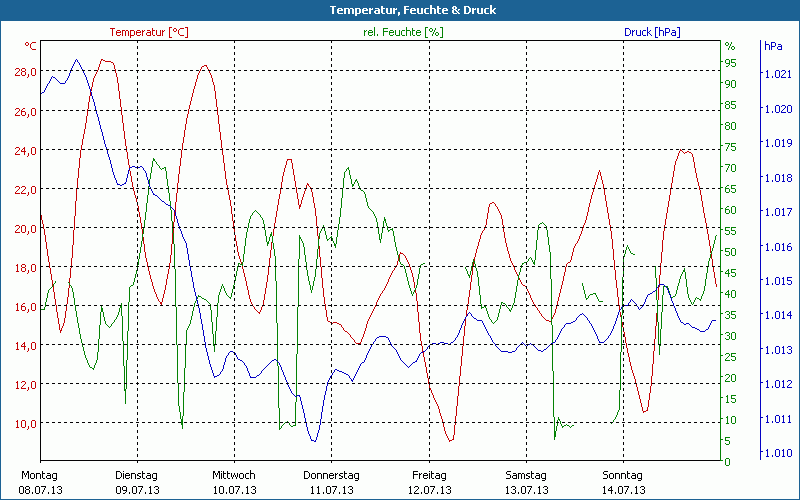Select the blue 'Druck [hPa]' legend label
Viewport: 800px width, 500px height.
click(651, 32)
